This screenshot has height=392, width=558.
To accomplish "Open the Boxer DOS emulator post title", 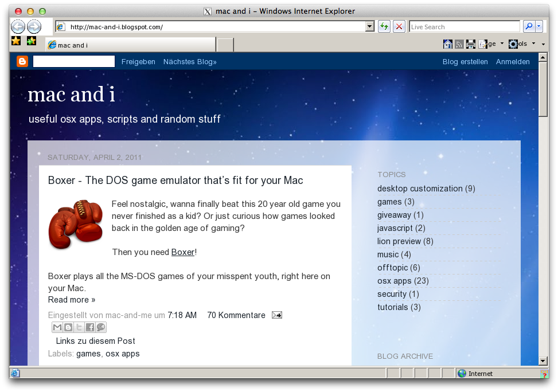I will click(x=175, y=181).
